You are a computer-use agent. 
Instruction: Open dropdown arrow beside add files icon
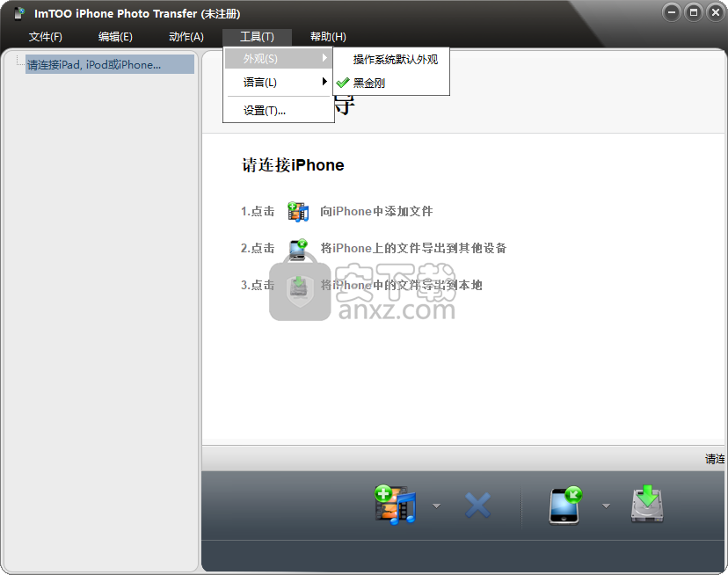click(x=436, y=506)
